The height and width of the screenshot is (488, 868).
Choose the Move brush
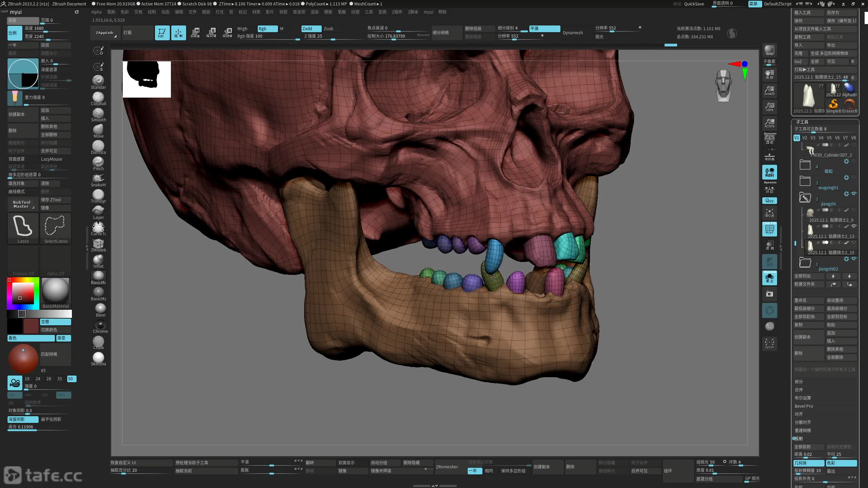pyautogui.click(x=98, y=130)
